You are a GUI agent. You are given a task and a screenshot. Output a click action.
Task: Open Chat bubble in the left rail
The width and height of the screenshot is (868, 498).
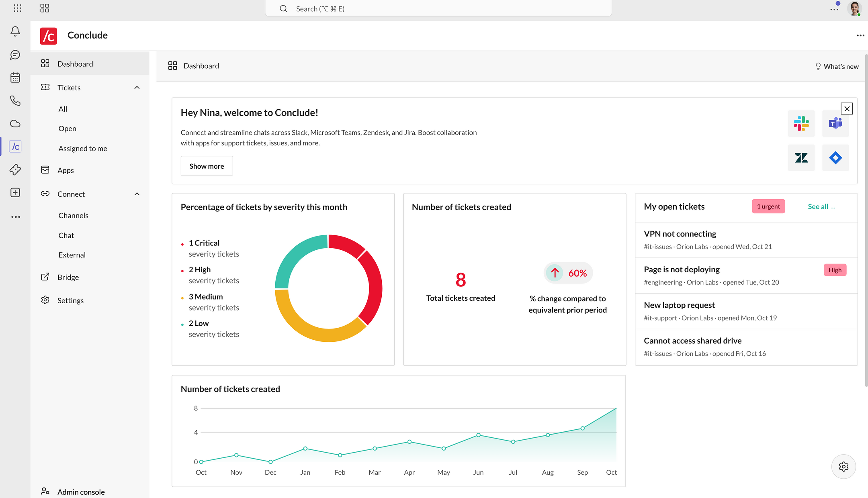[x=15, y=55]
